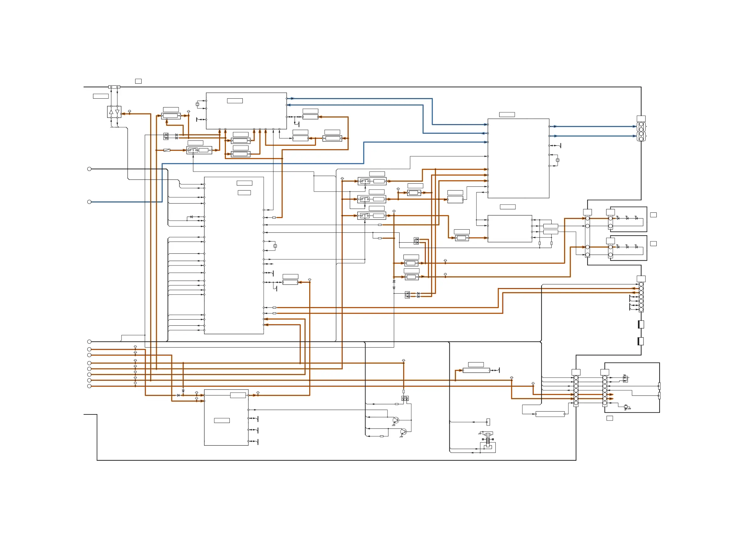Image resolution: width=756 pixels, height=534 pixels.
Task: Select the top IC block with blue outputs
Action: click(246, 111)
